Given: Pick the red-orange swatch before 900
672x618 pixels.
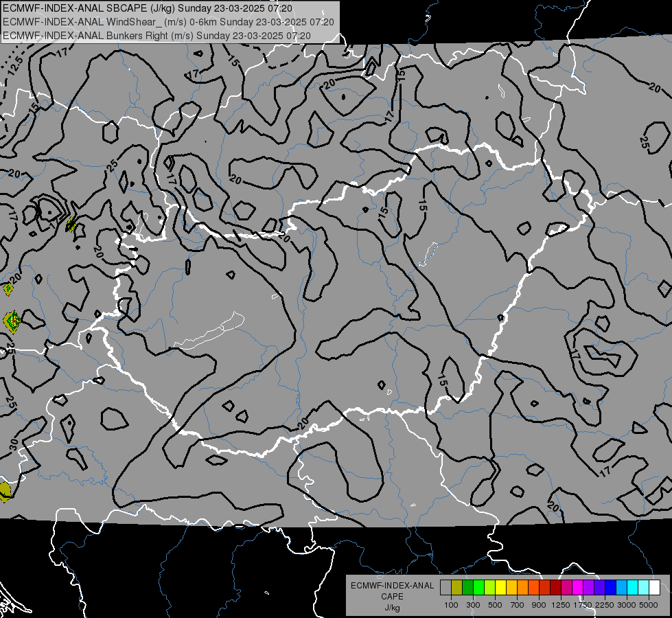Looking at the screenshot, I should (533, 588).
